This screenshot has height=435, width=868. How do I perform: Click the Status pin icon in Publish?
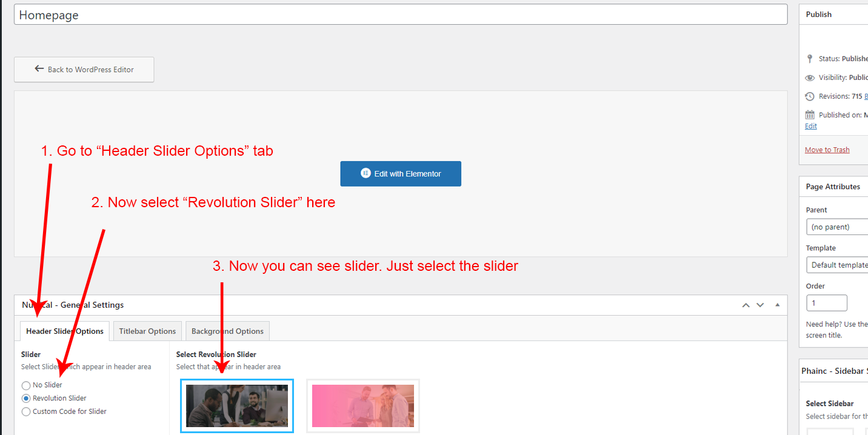click(809, 59)
